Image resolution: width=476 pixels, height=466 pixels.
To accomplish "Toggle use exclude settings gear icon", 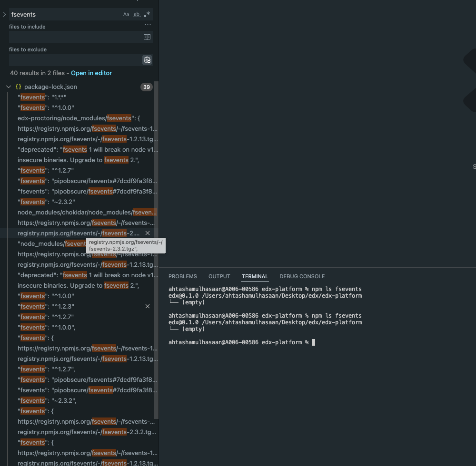I will 147,60.
